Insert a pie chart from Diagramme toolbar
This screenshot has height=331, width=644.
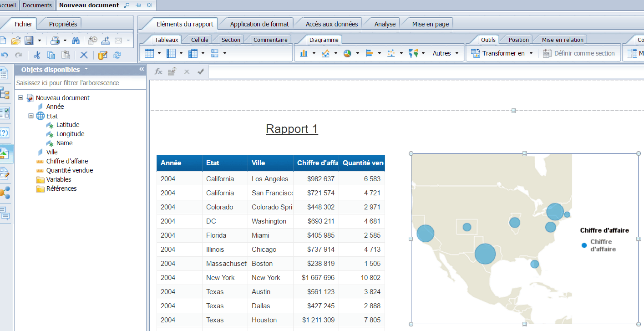(347, 53)
